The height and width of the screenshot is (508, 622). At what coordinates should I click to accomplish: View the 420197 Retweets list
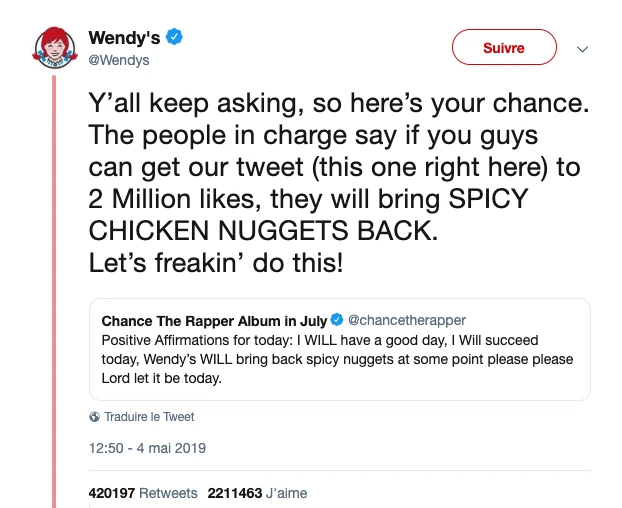[143, 493]
